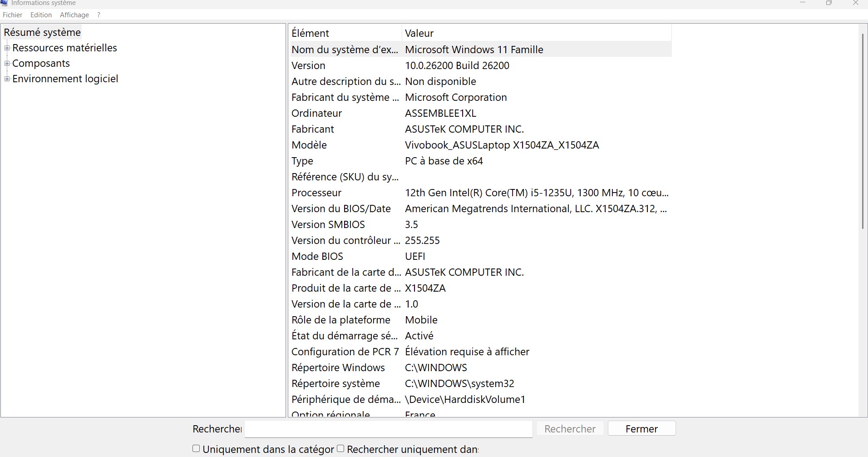Select 12th Gen Intel Core i5-1235U value
The width and height of the screenshot is (868, 457).
(537, 193)
